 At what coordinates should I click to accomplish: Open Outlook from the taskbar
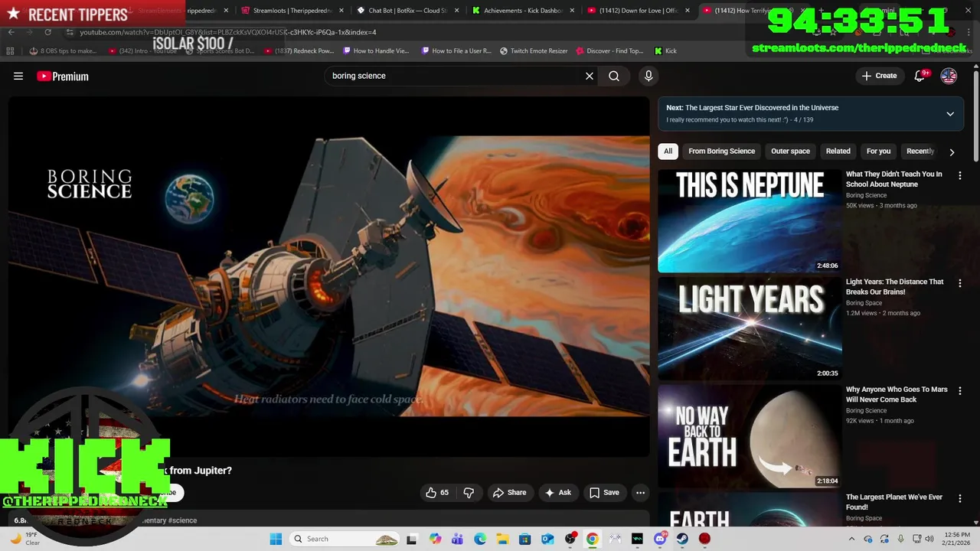click(547, 539)
